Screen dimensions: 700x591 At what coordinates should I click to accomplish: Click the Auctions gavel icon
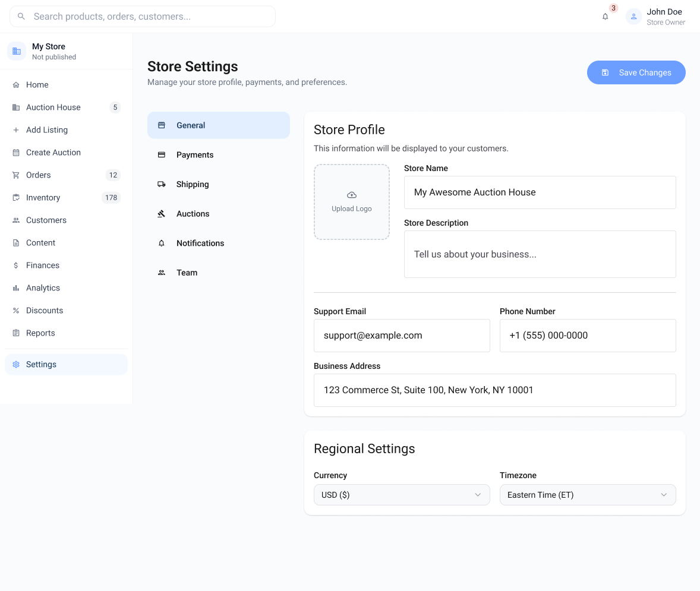tap(162, 214)
